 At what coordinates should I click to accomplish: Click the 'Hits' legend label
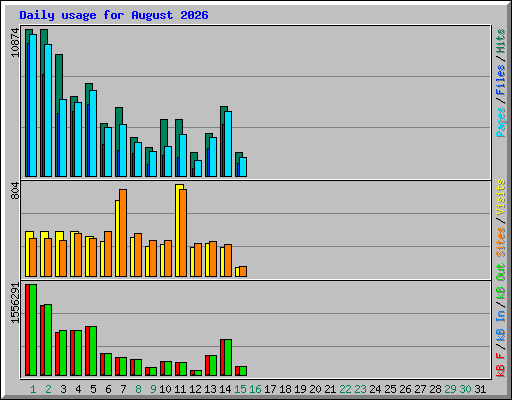[501, 41]
